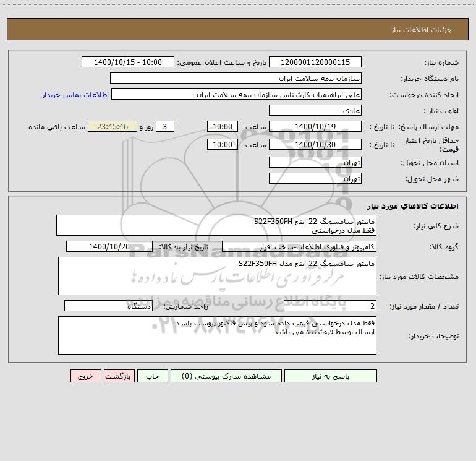The image size is (476, 461).
Task: Click the price validity time field 10:00
Action: [222, 144]
